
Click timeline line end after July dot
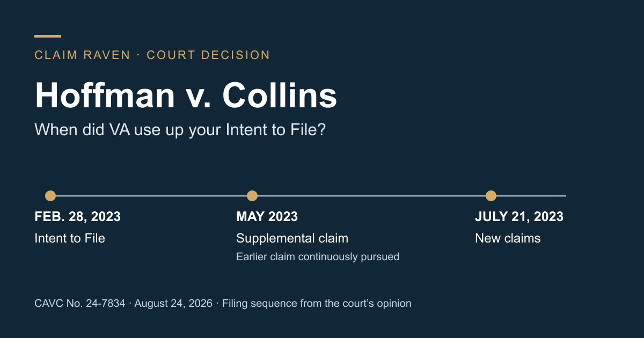[531, 196]
